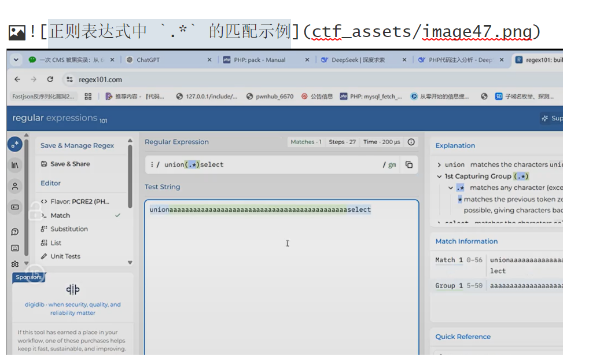Close the PHP: pack - Manual tab
This screenshot has width=589, height=364.
pyautogui.click(x=307, y=60)
